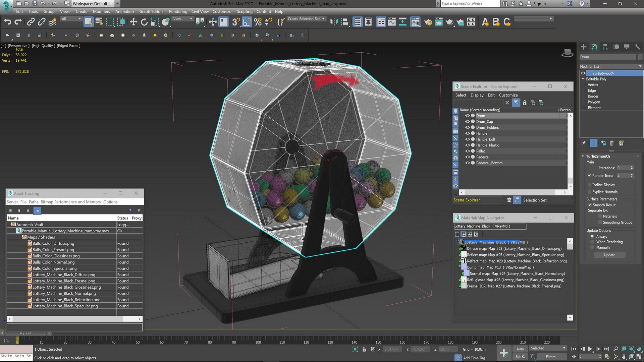Play the animation
The width and height of the screenshot is (644, 362).
[x=590, y=349]
